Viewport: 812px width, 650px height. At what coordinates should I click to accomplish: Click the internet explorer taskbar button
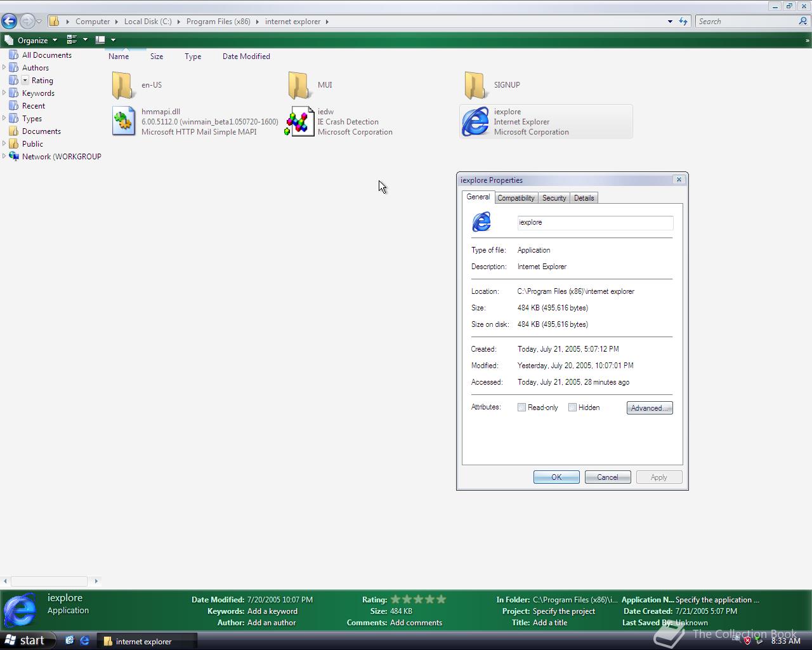(x=147, y=641)
